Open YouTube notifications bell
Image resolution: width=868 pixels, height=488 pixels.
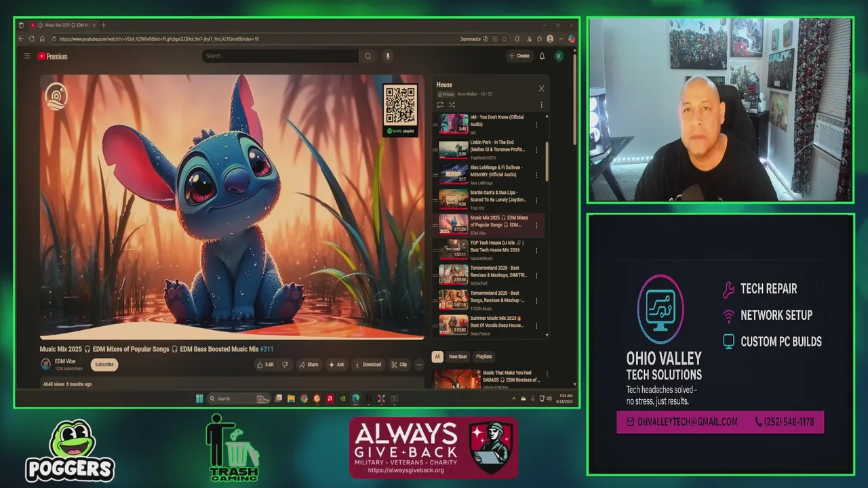(x=542, y=56)
